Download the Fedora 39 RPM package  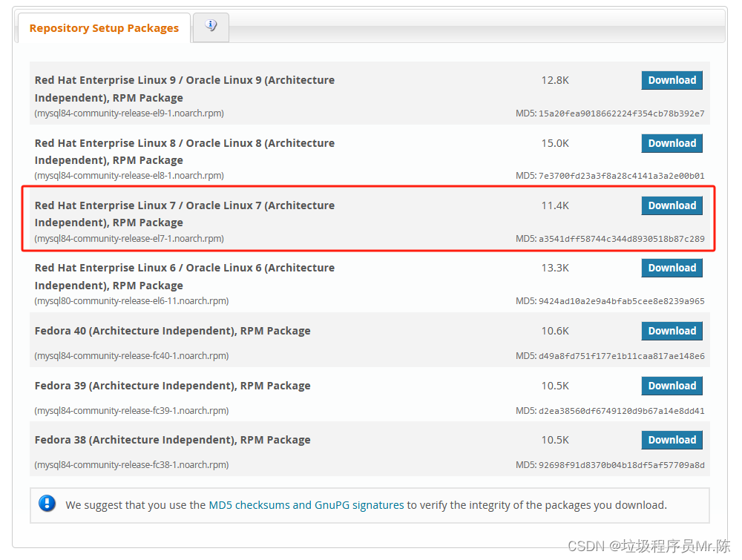tap(672, 386)
